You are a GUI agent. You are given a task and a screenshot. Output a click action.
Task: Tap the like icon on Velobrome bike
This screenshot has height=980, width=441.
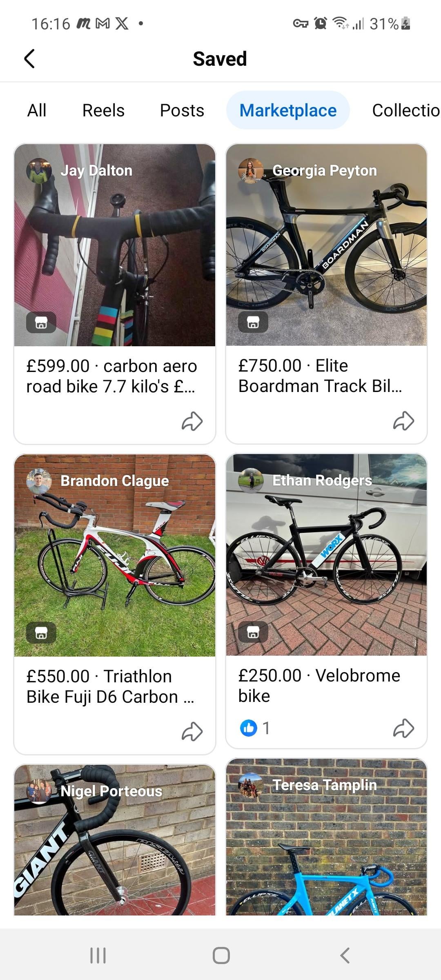click(249, 728)
